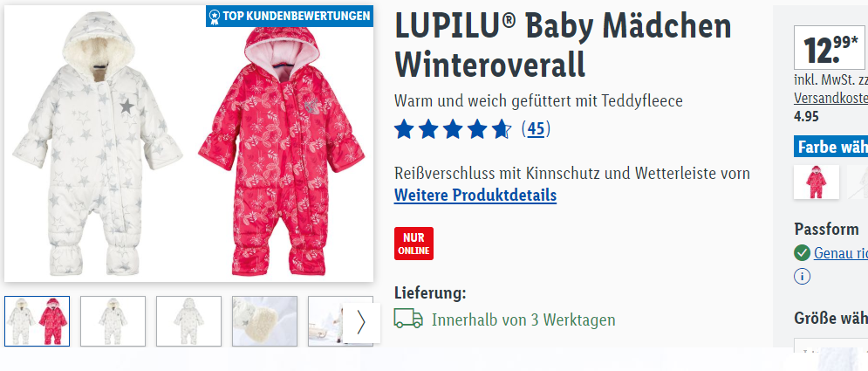Click the five-star rating icons
This screenshot has height=371, width=868.
click(453, 129)
